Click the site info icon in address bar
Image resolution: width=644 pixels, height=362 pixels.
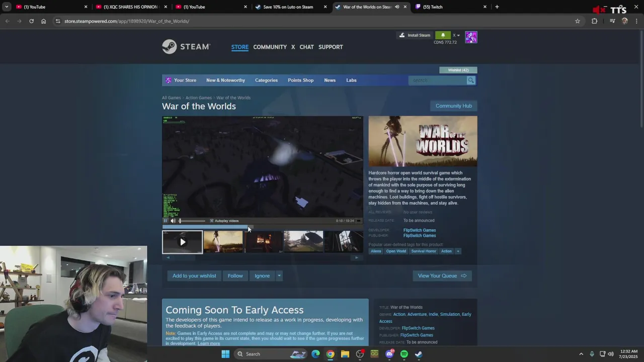pyautogui.click(x=58, y=21)
